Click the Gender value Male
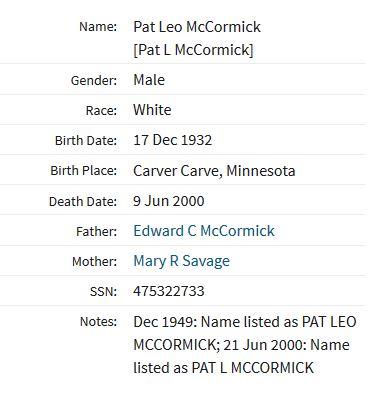 tap(149, 80)
